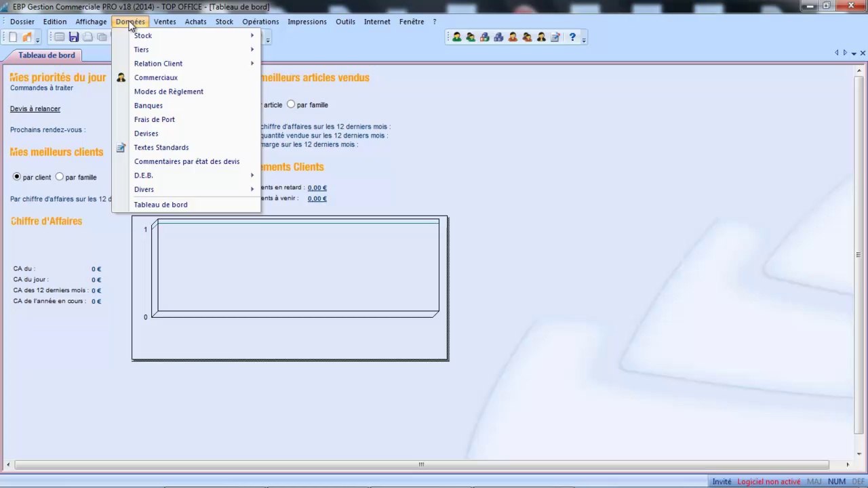Viewport: 868px width, 488px height.
Task: Choose Frais de Port menu entry
Action: click(x=186, y=120)
